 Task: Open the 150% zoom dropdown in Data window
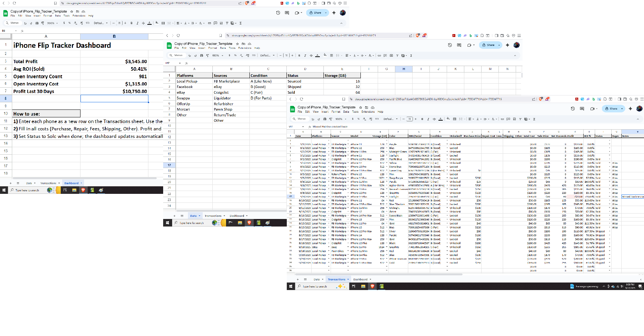pyautogui.click(x=217, y=56)
